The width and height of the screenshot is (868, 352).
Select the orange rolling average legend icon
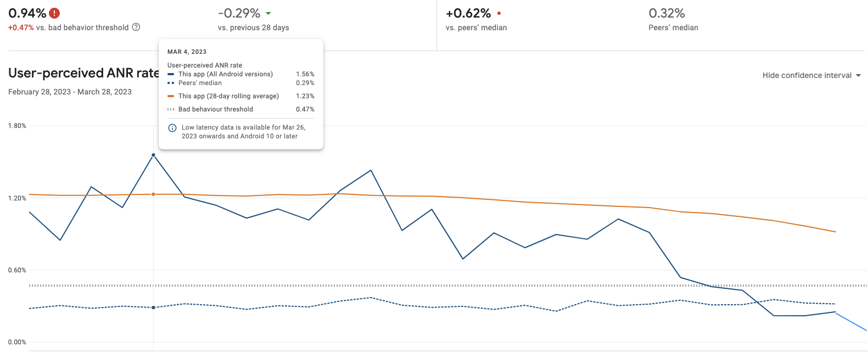pos(171,96)
